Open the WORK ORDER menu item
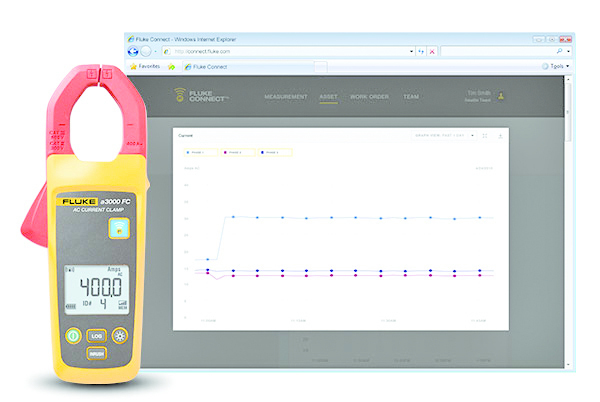The width and height of the screenshot is (600, 402). click(x=369, y=97)
